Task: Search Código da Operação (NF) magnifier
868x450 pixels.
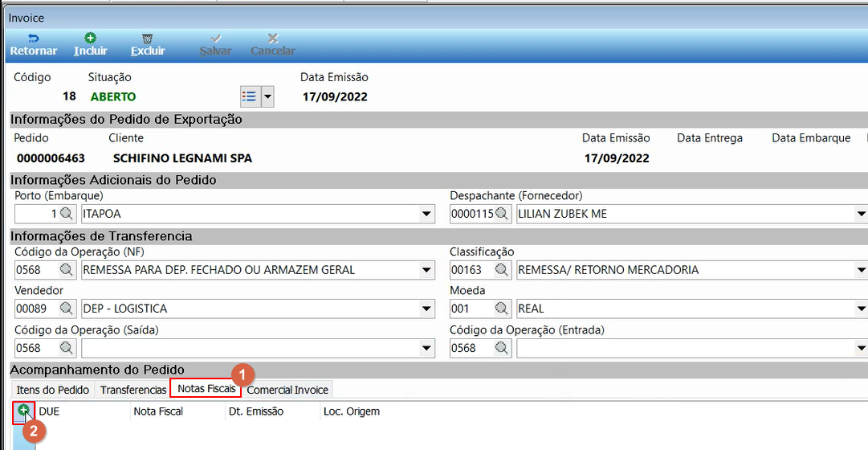Action: point(67,270)
